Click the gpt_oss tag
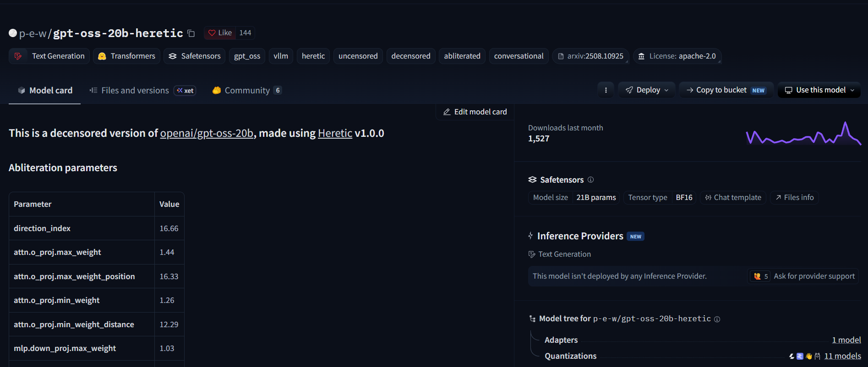The width and height of the screenshot is (868, 367). point(247,56)
